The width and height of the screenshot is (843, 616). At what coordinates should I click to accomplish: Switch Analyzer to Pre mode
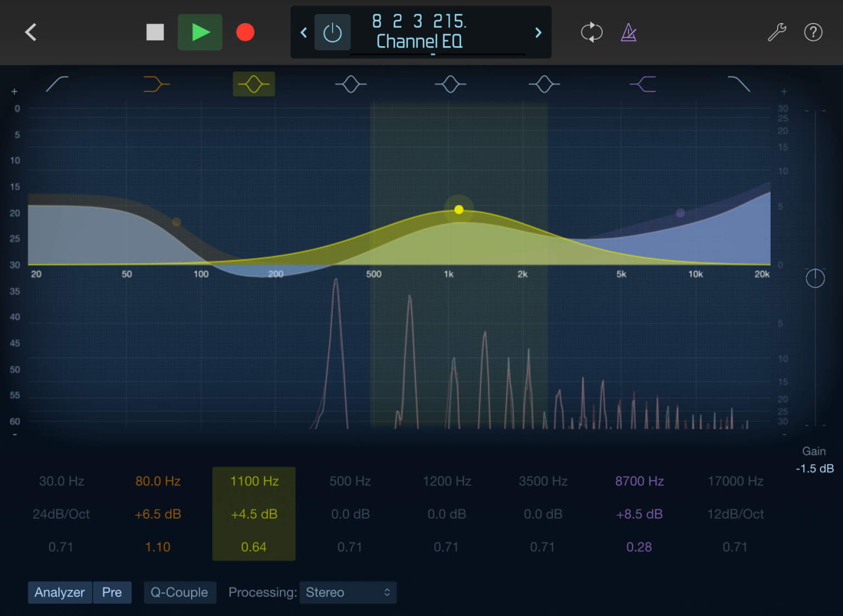click(112, 592)
